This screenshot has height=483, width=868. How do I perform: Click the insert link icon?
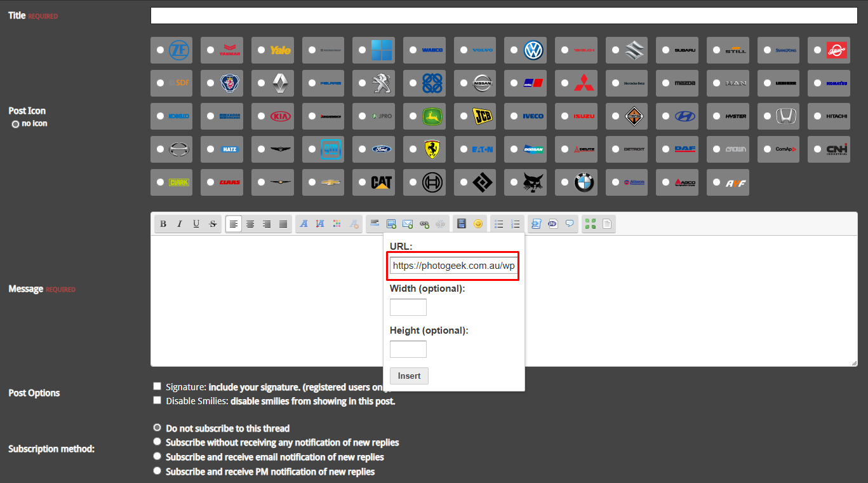(x=424, y=224)
